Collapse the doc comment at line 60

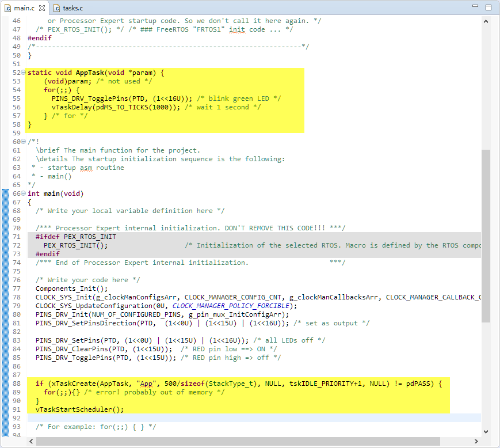(x=22, y=142)
